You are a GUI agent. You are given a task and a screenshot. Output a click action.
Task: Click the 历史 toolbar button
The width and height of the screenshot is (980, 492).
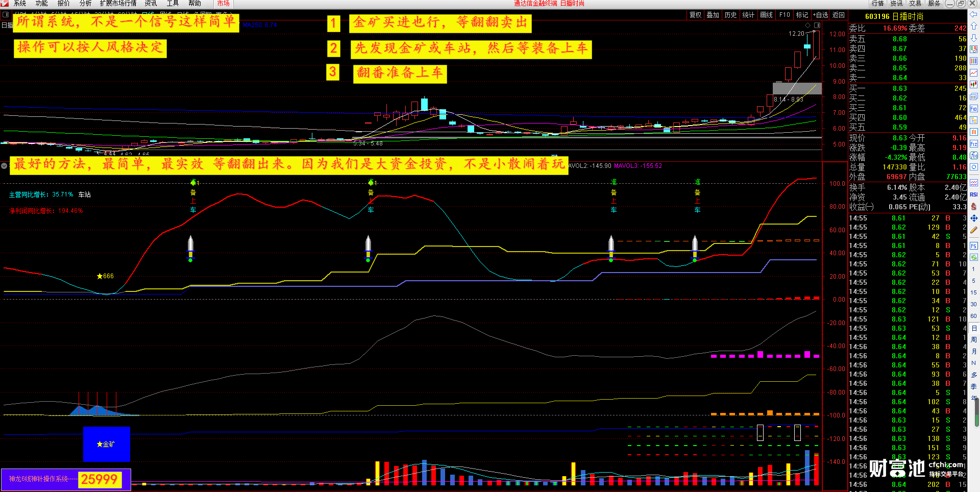[x=731, y=15]
